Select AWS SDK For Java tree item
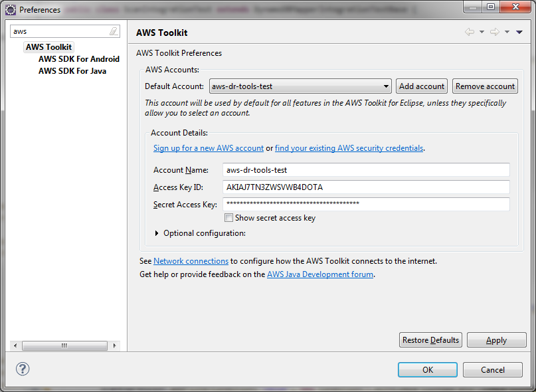Image resolution: width=536 pixels, height=392 pixels. 72,71
